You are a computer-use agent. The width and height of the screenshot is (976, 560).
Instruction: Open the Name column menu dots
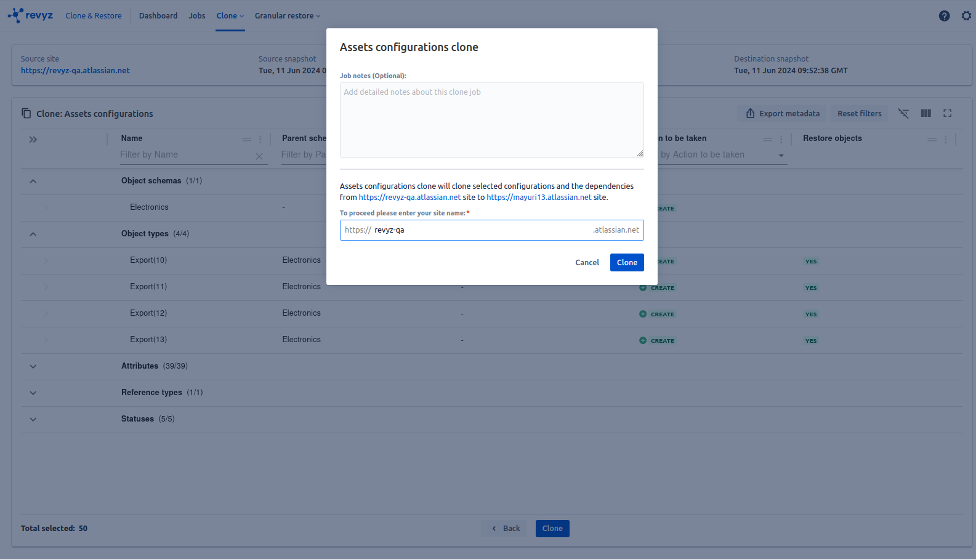coord(260,140)
